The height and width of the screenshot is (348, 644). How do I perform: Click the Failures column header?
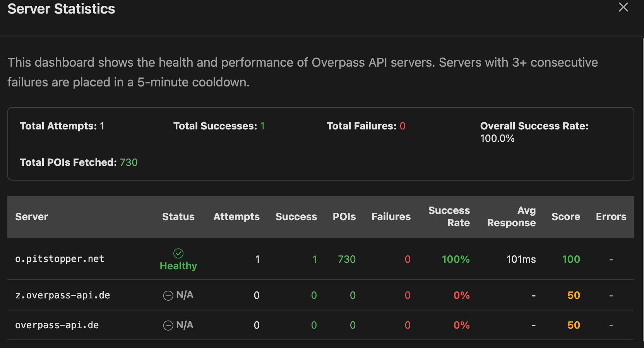[391, 217]
